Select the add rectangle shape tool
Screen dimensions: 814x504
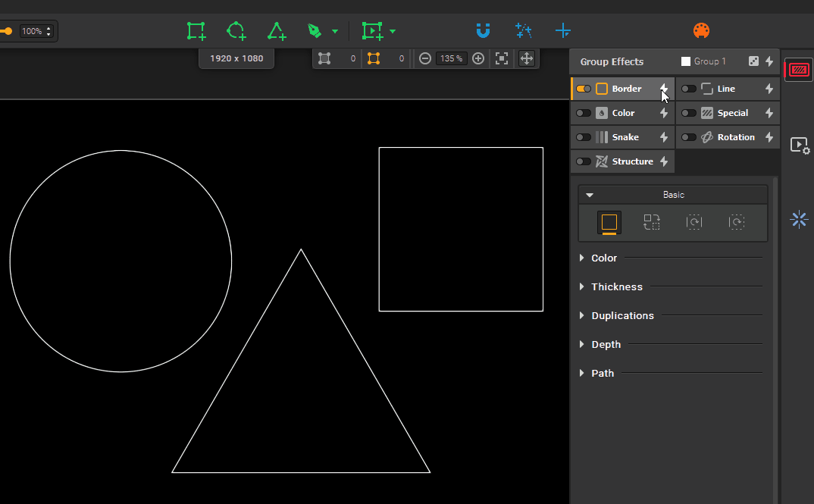click(x=196, y=31)
